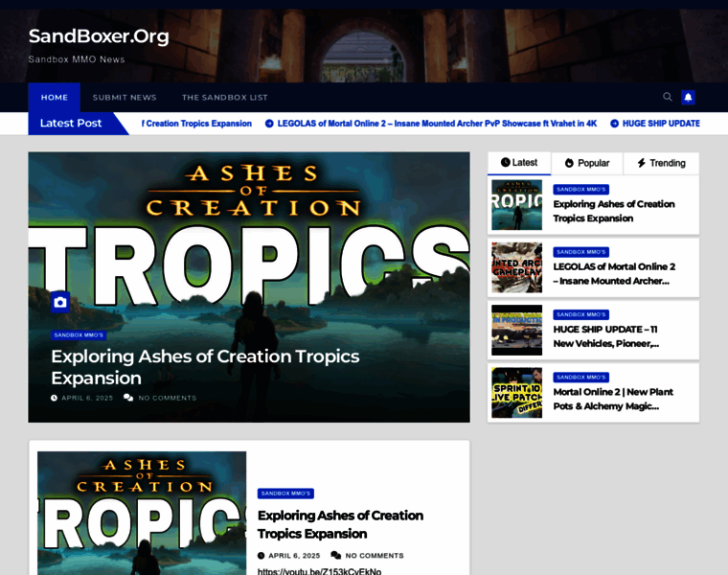Viewport: 728px width, 575px height.
Task: Click the large Tropics featured banner image
Action: [249, 287]
